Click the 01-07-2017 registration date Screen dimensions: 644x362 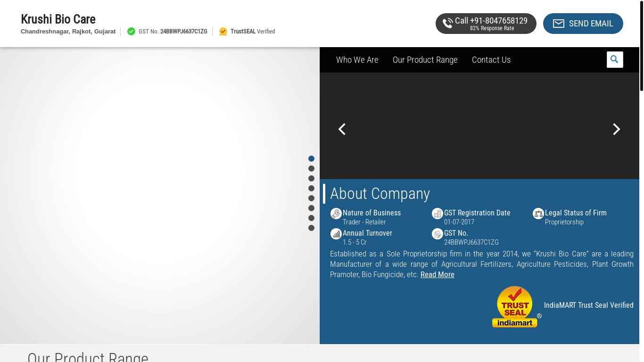(459, 222)
